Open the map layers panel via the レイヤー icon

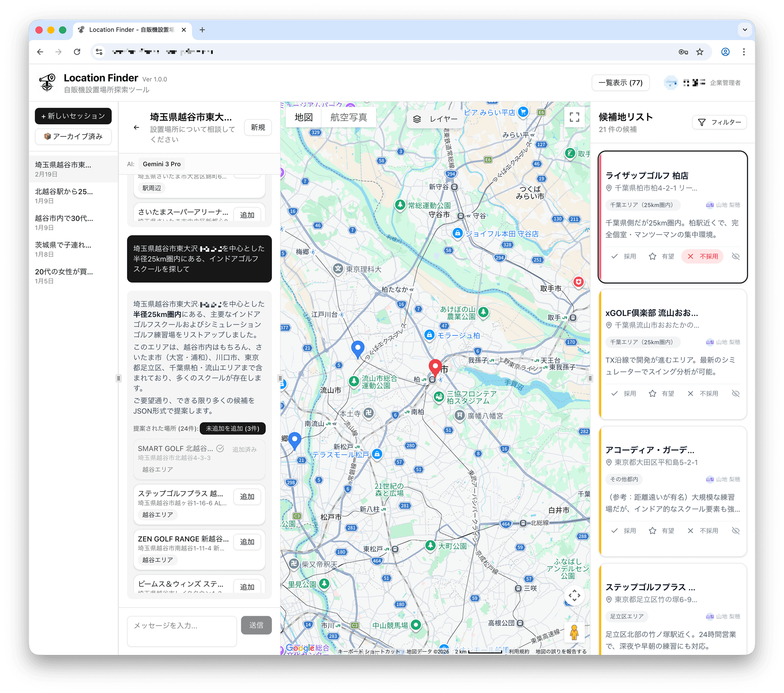[x=417, y=119]
